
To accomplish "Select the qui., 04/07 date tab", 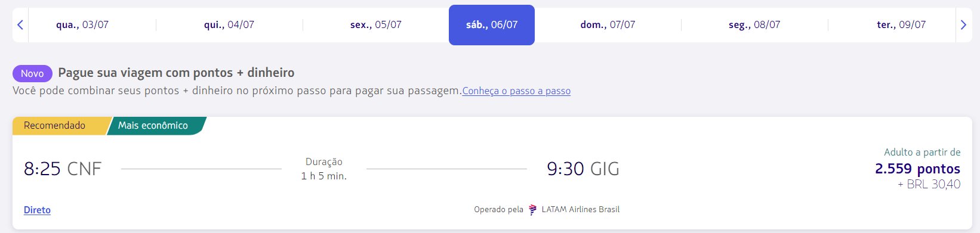I will [229, 25].
